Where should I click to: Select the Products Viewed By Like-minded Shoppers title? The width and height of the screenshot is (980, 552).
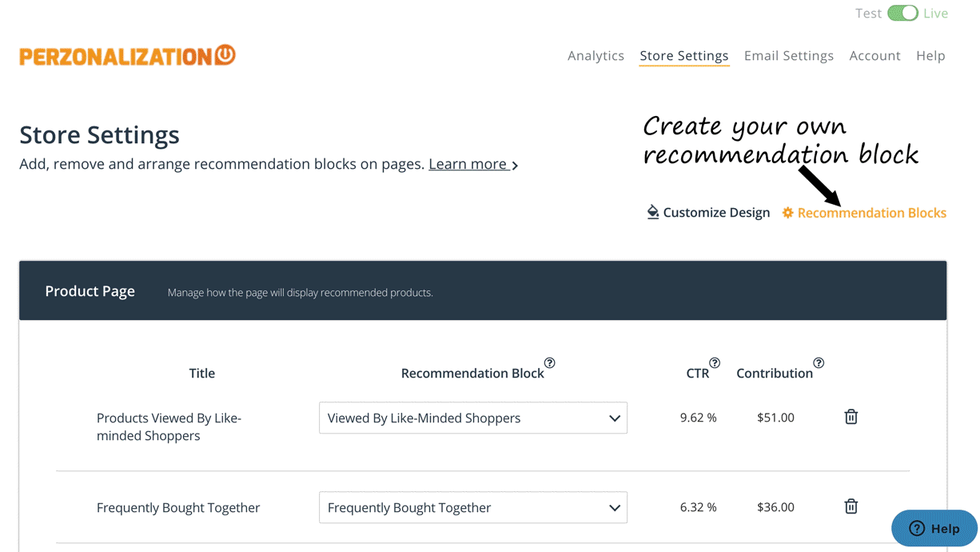coord(169,426)
